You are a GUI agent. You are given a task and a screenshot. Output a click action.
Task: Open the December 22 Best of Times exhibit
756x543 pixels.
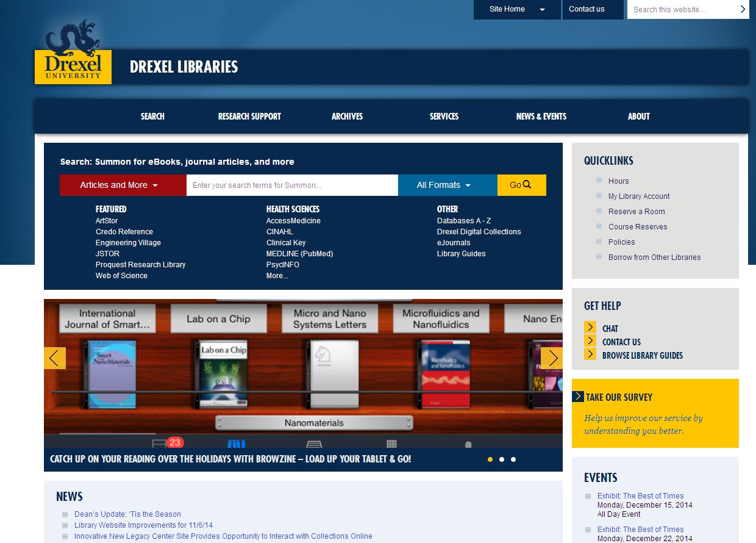coord(641,530)
